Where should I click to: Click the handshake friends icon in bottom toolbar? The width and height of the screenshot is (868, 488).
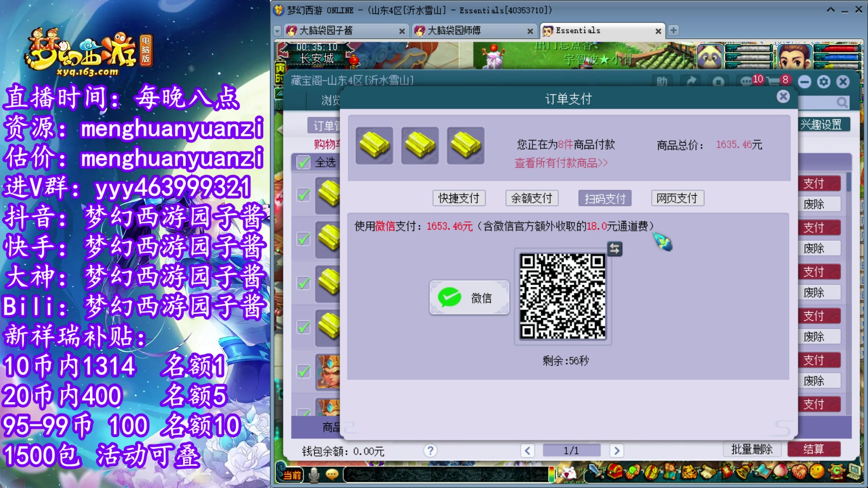click(799, 472)
